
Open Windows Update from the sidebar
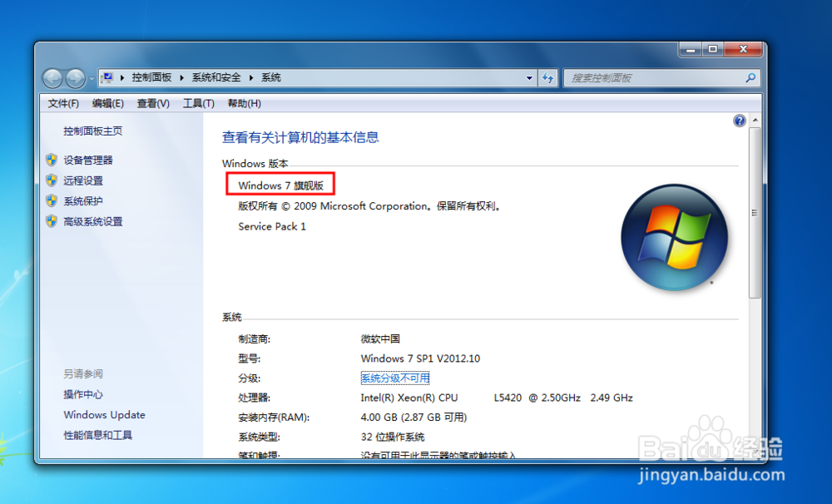pos(104,414)
